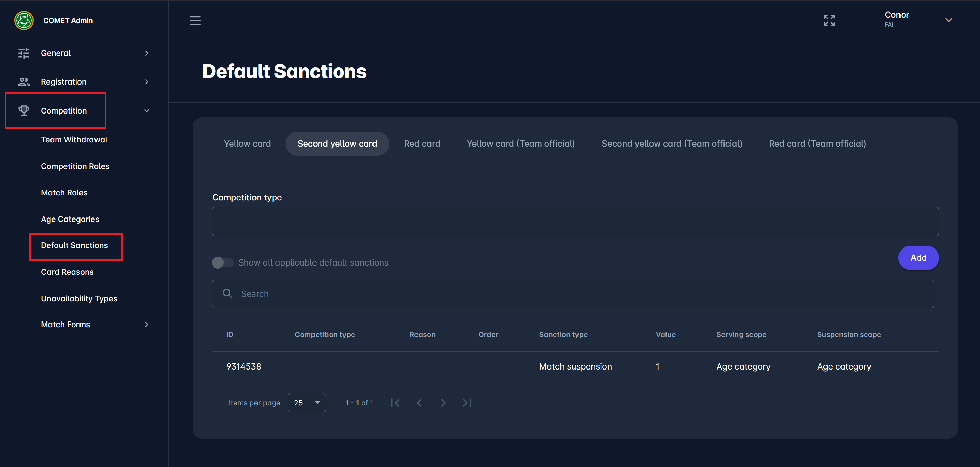Open the items per page dropdown

(x=307, y=403)
